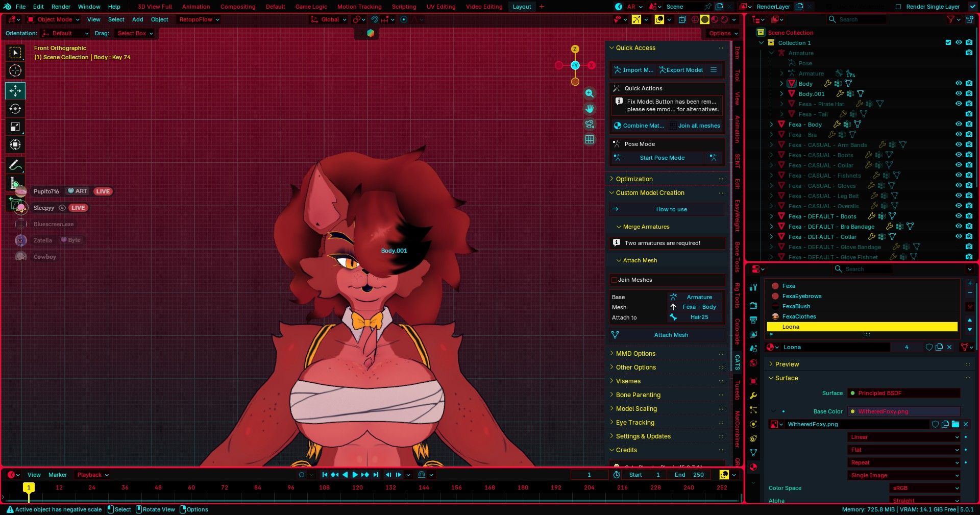Switch to the Scripting workspace tab
The image size is (980, 515).
[x=404, y=7]
